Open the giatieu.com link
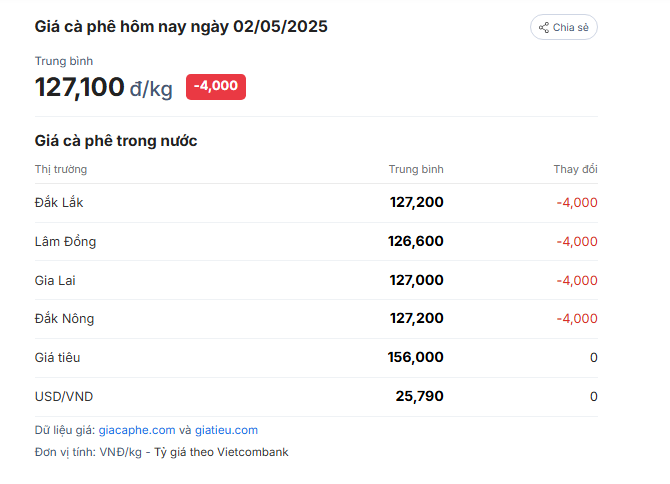 coord(226,430)
